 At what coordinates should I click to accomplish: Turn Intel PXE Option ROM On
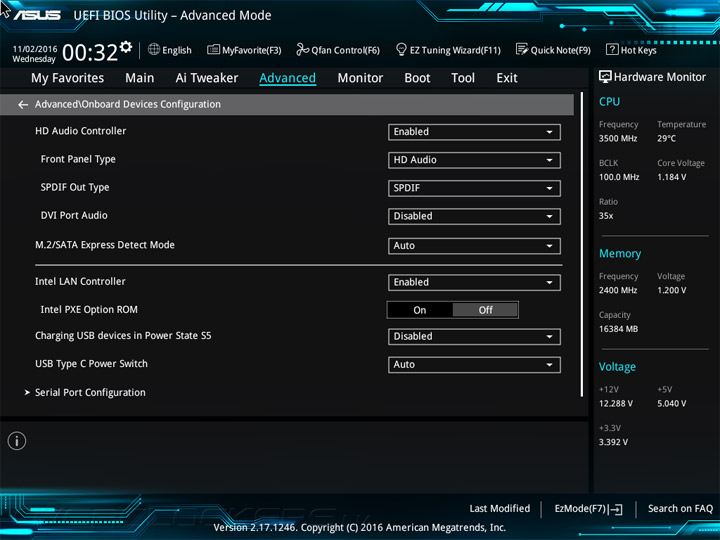[420, 310]
